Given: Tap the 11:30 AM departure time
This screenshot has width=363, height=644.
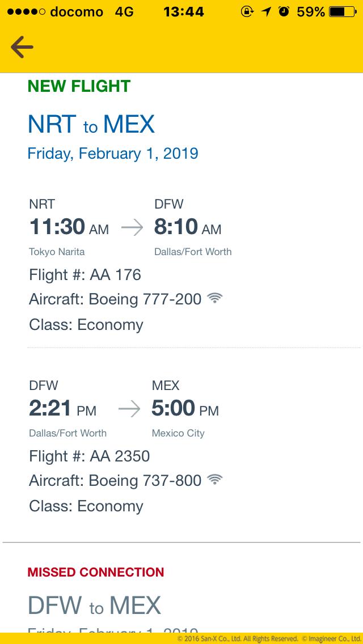Looking at the screenshot, I should tap(69, 227).
